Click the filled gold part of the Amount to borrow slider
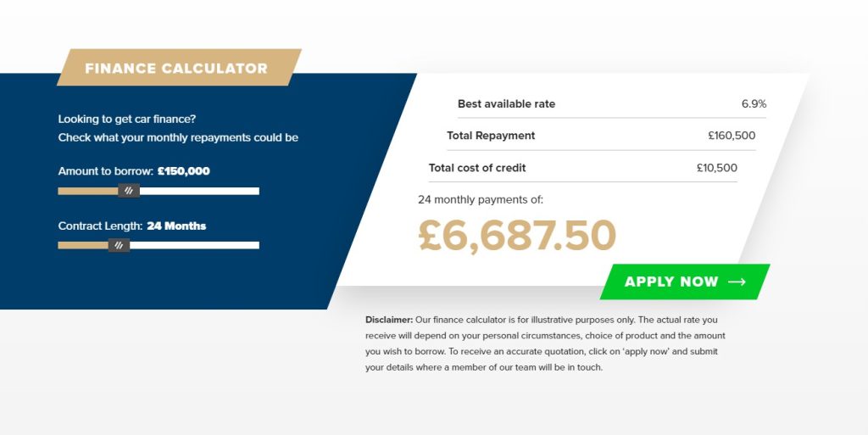Screen dimensions: 868x435 88,191
